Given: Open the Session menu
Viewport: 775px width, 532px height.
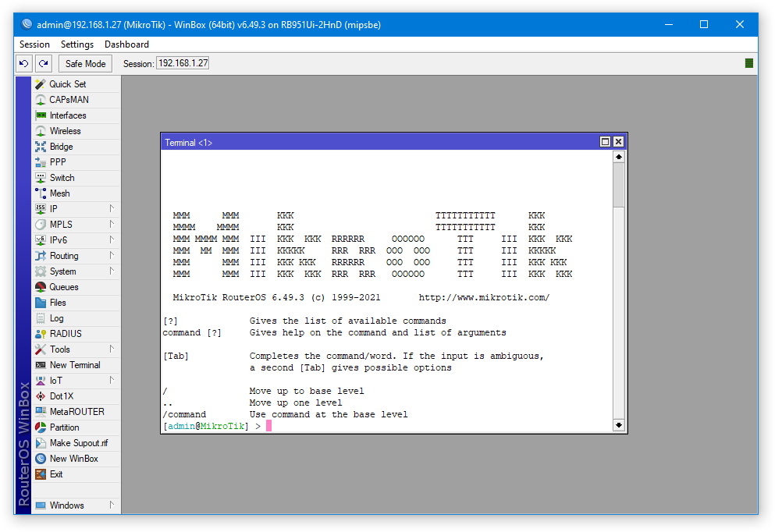Looking at the screenshot, I should pyautogui.click(x=34, y=44).
